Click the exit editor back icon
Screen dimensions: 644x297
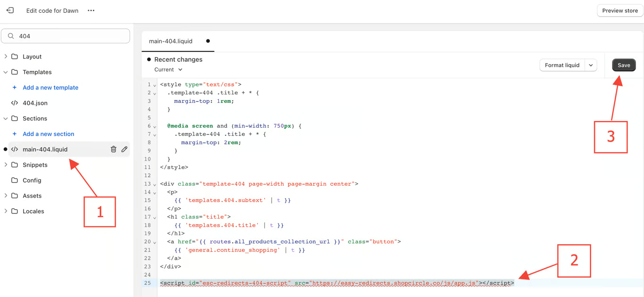pos(10,10)
